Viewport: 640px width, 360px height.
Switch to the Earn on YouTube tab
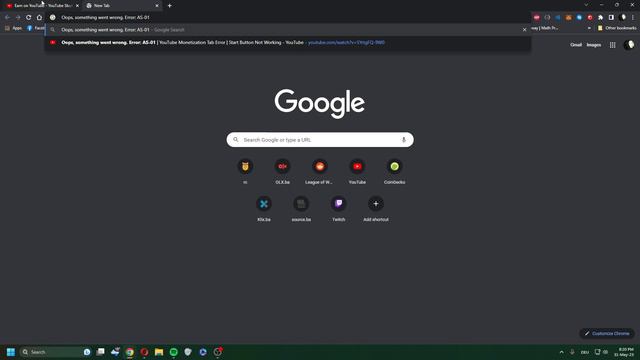[42, 6]
